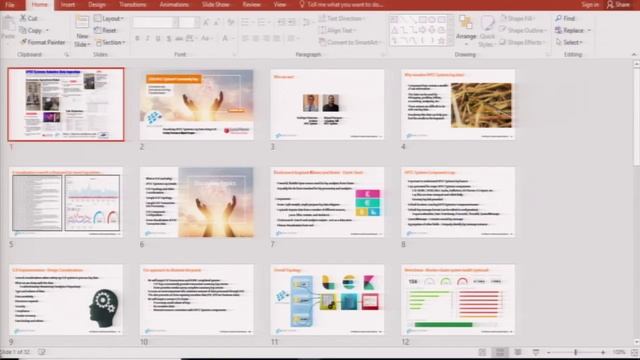Click Sign in

coord(590,4)
